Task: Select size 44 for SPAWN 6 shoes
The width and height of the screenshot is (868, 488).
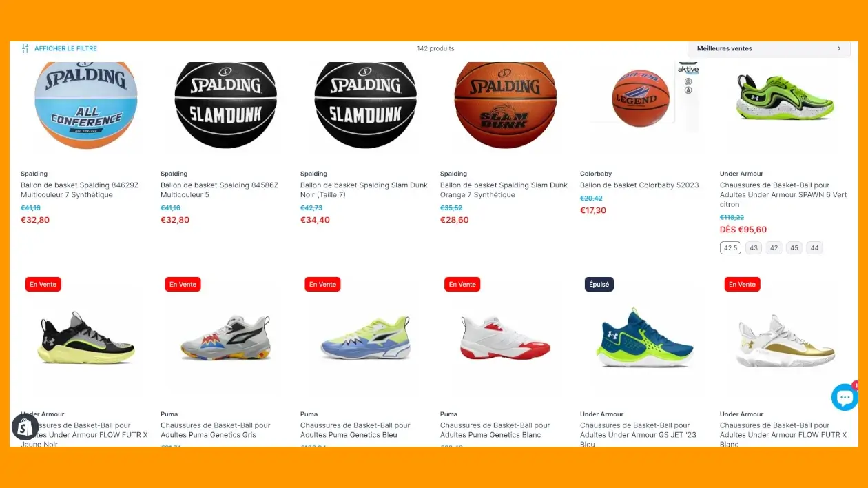Action: (815, 248)
